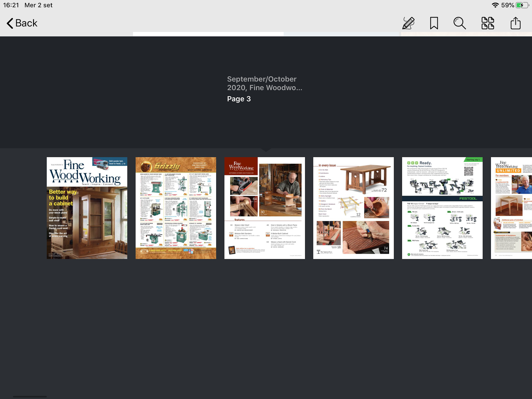Tap the pencil annotation icon
Viewport: 532px width, 399px height.
408,23
